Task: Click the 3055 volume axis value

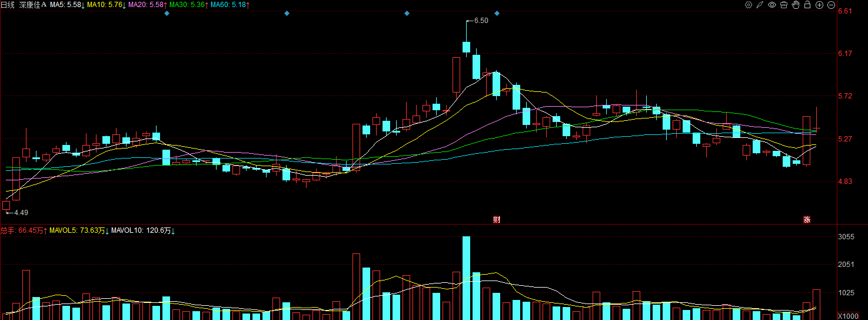Action: pyautogui.click(x=846, y=237)
